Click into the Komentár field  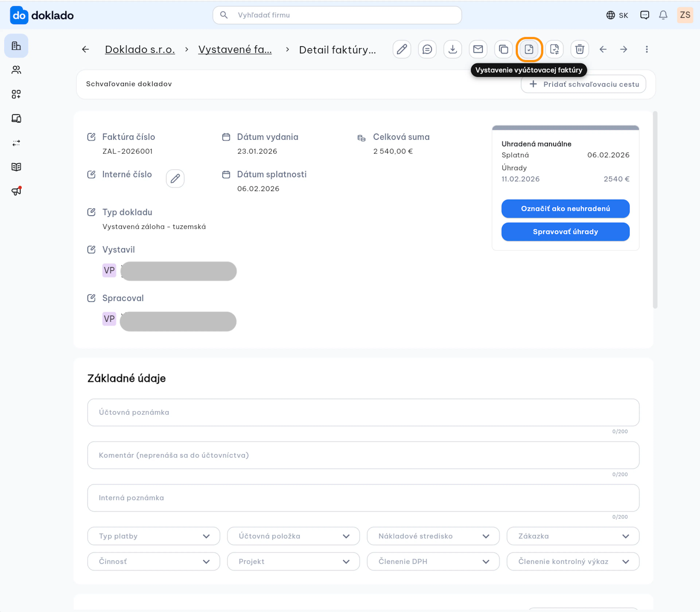tap(363, 455)
